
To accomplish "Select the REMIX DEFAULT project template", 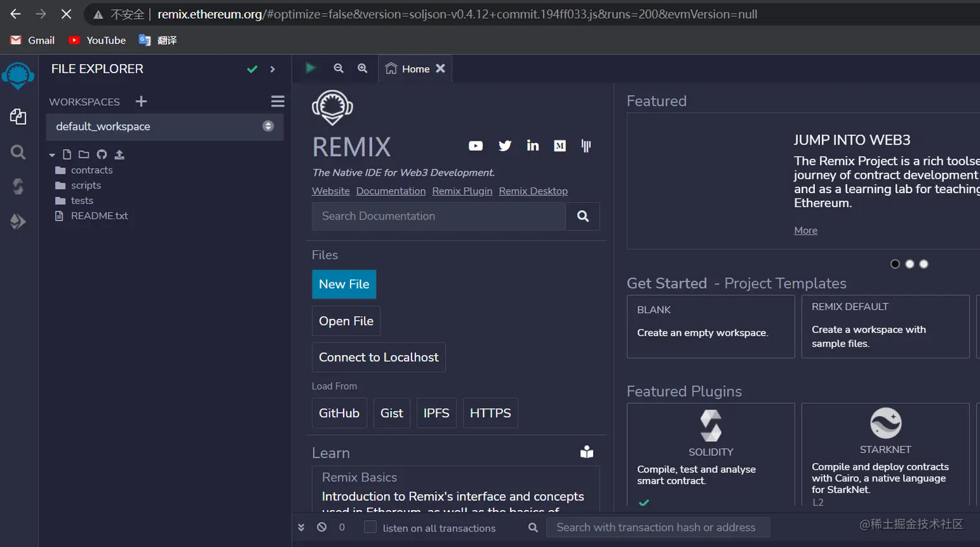I will pos(885,327).
